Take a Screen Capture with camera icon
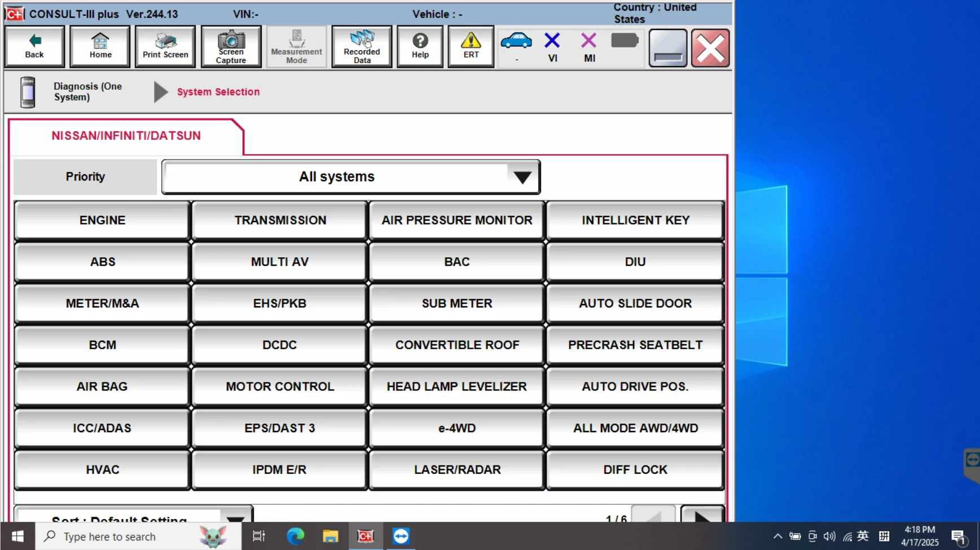Screen dimensions: 980x550 click(x=231, y=46)
